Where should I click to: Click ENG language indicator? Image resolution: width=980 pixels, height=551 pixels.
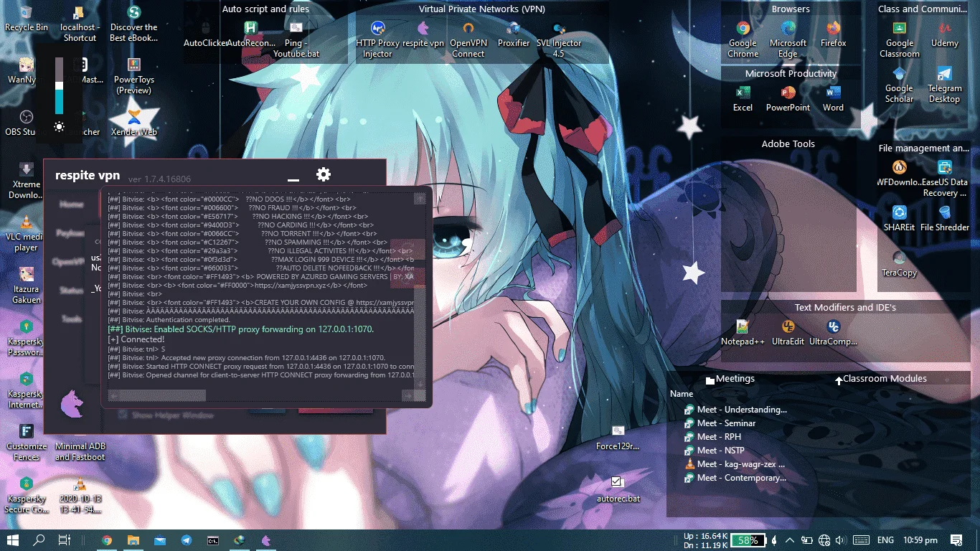[885, 540]
